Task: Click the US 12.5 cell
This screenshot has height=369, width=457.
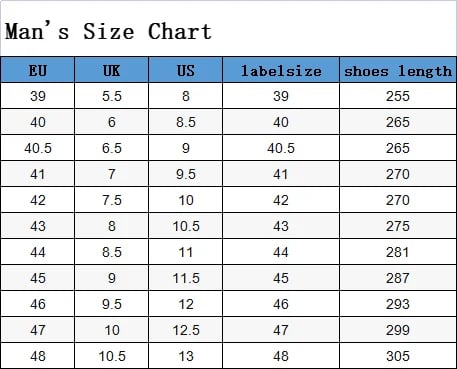Action: click(185, 330)
